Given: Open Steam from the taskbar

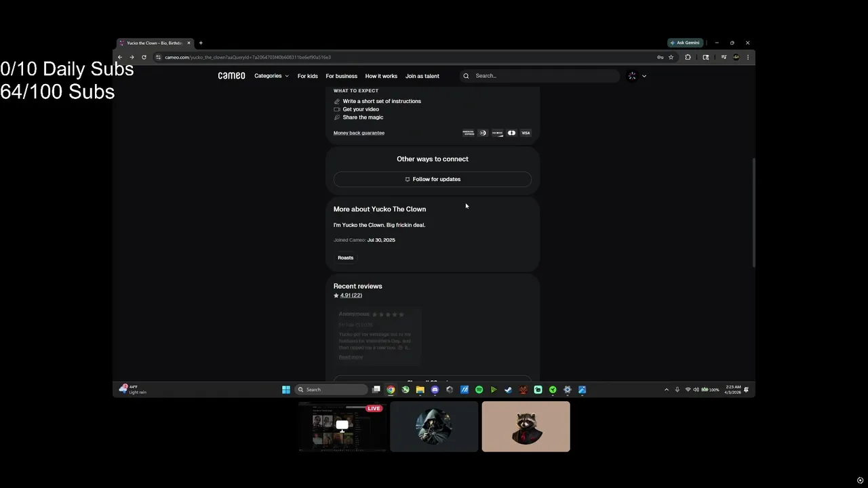Looking at the screenshot, I should point(508,390).
